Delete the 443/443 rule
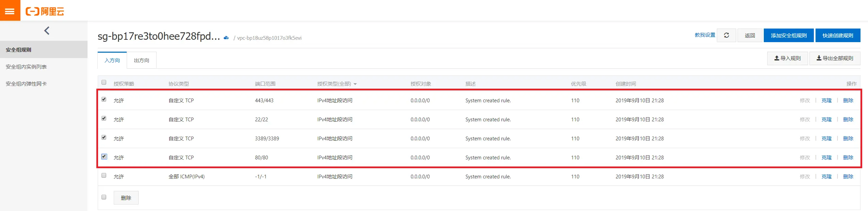This screenshot has height=211, width=868. (x=848, y=100)
